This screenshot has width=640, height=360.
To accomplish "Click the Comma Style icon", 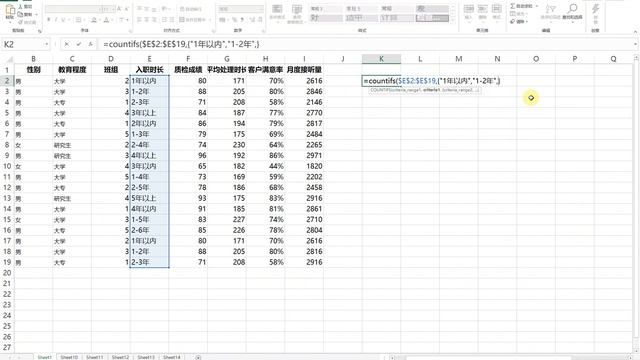I will tap(242, 20).
